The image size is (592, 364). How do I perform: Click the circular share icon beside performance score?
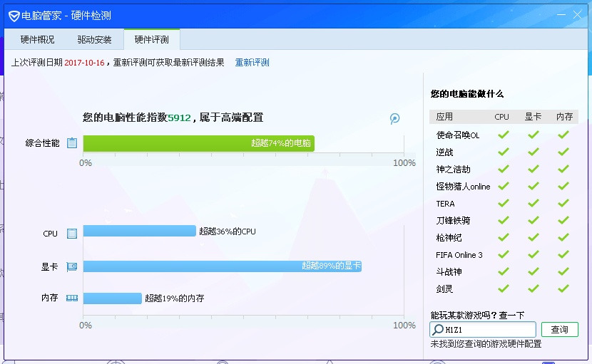pos(394,118)
